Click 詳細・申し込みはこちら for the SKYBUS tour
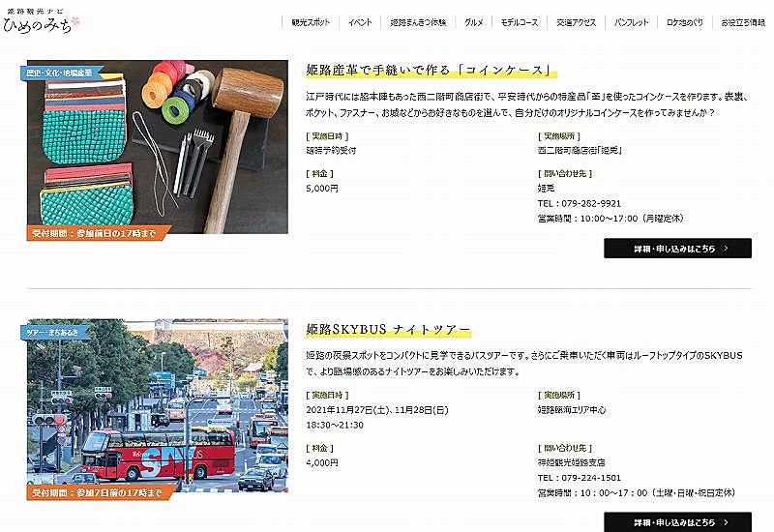774x532 pixels. [678, 521]
